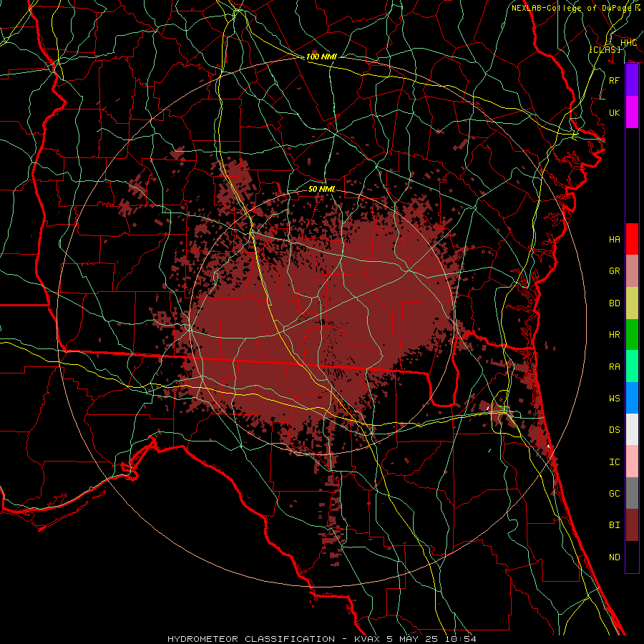Viewport: 644px width, 644px height.
Task: Click the magenta UK legend color swatch
Action: click(632, 112)
